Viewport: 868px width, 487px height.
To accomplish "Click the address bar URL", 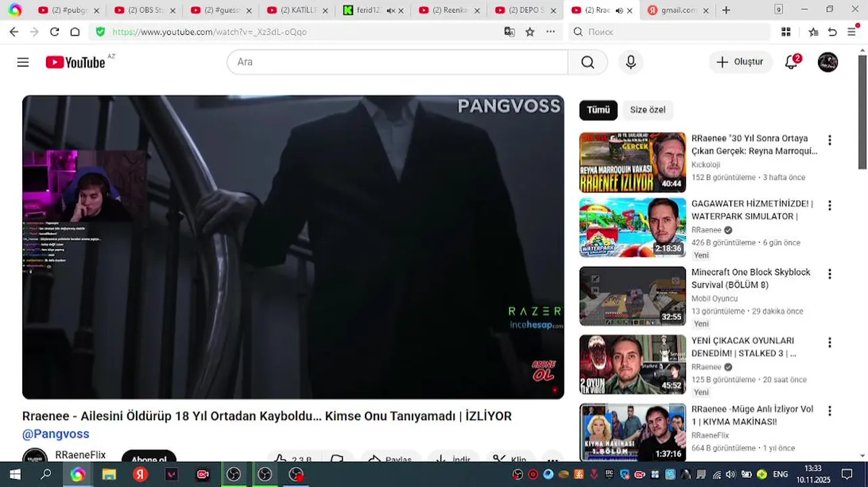I will coord(210,32).
